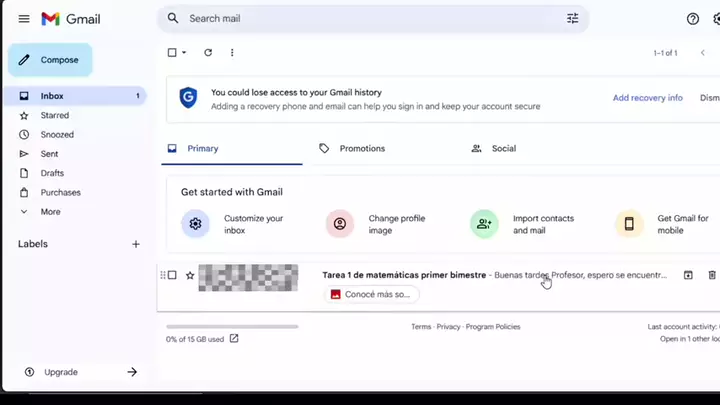The width and height of the screenshot is (720, 405).
Task: Star the Tarea 1 de matemáticas email
Action: point(190,275)
